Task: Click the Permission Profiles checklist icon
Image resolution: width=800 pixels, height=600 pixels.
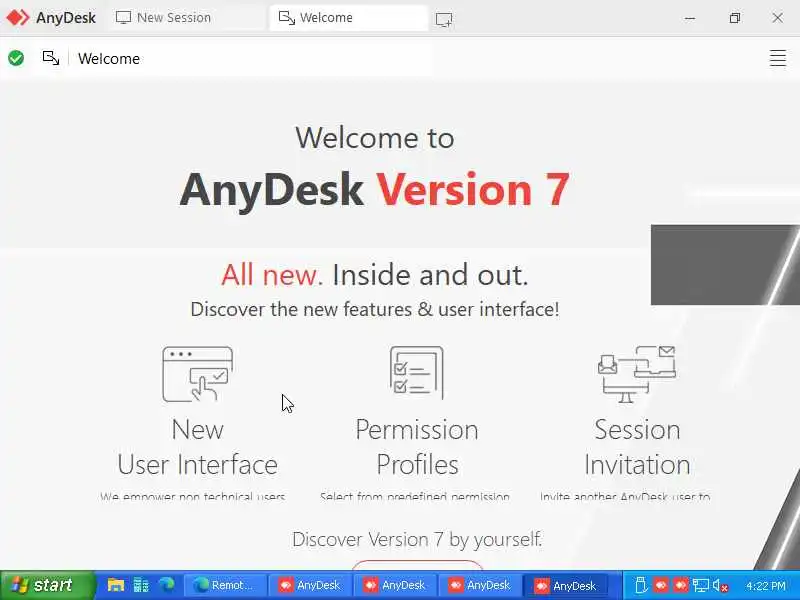Action: 416,372
